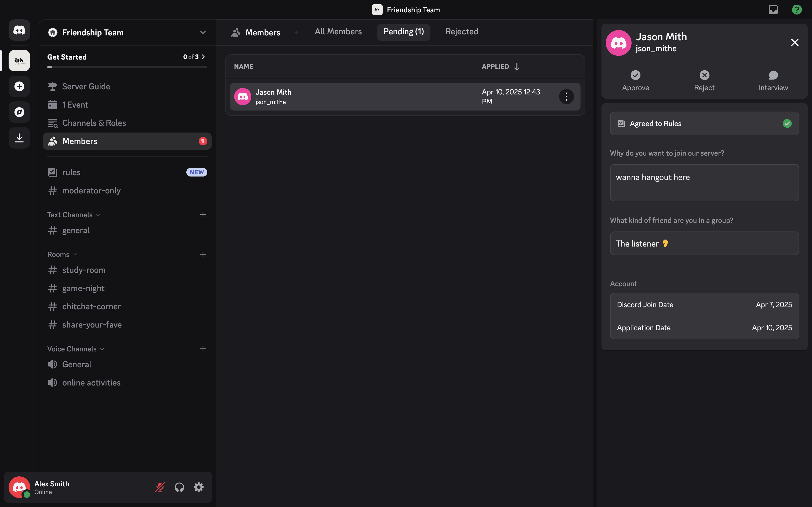Unmute the microphone toggle

pyautogui.click(x=160, y=487)
